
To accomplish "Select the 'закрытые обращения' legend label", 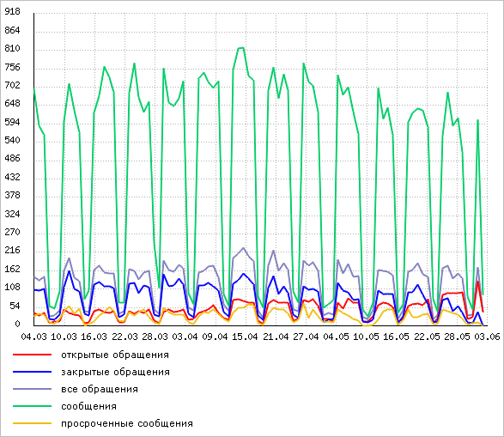I will pyautogui.click(x=115, y=372).
